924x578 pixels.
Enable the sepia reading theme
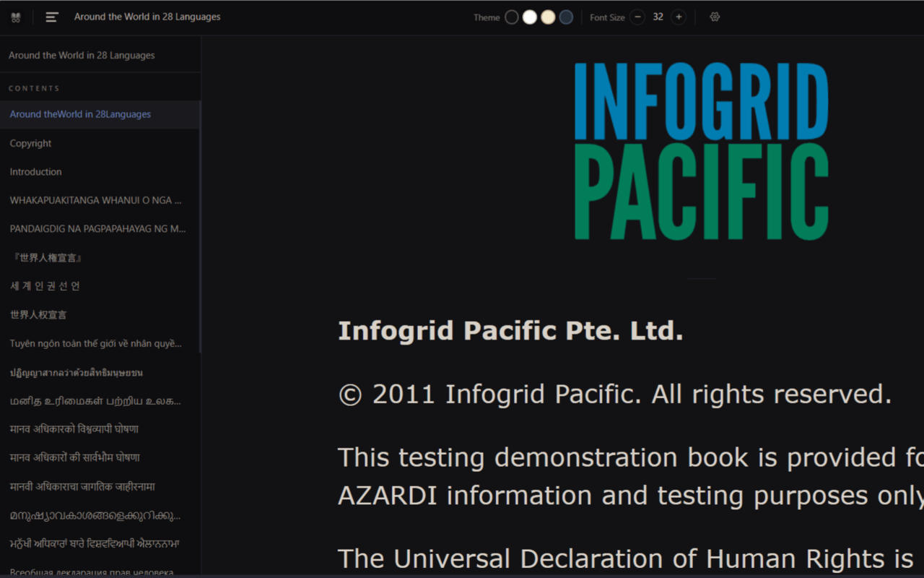(549, 16)
